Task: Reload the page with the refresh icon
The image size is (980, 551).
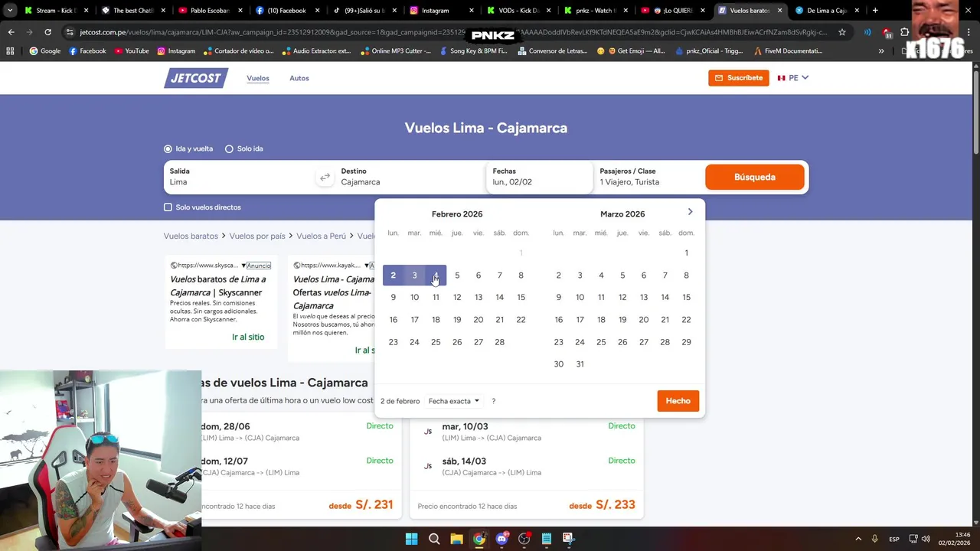Action: (x=47, y=32)
